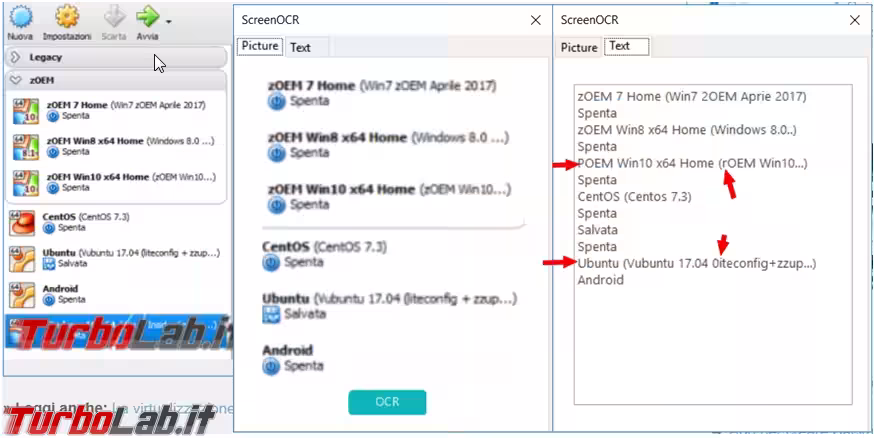Click the Scarta down-arrow toolbar icon

[114, 17]
